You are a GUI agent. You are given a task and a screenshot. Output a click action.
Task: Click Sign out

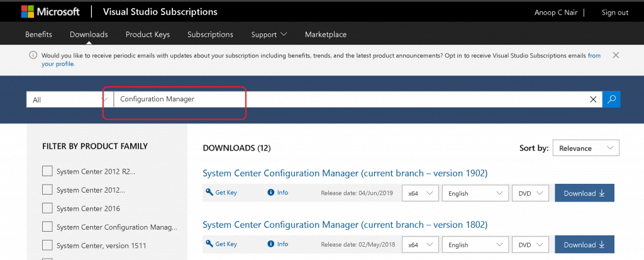click(x=615, y=13)
